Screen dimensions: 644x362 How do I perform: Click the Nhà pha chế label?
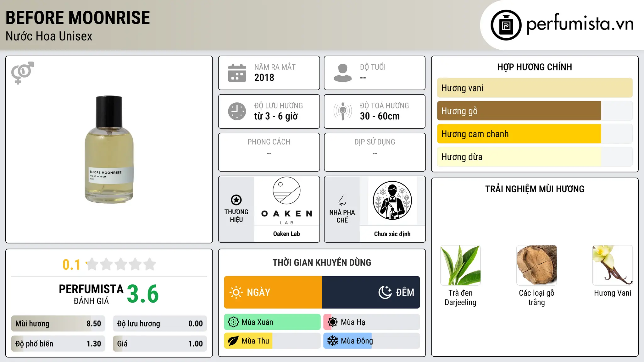tap(342, 216)
